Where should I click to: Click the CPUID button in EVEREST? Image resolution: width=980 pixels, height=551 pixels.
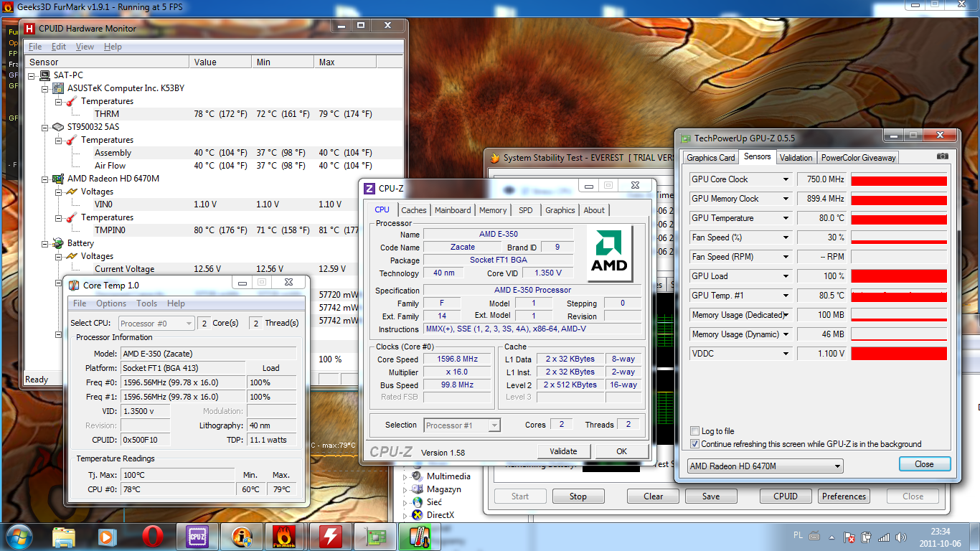click(786, 496)
